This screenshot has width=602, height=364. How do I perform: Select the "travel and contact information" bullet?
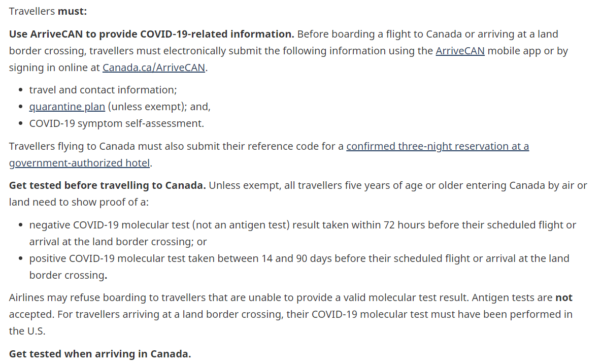coord(103,90)
